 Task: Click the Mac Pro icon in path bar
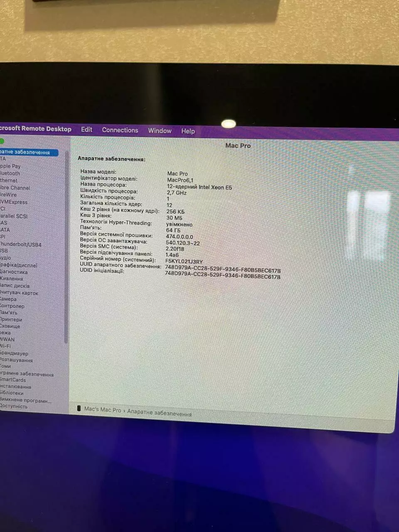coord(79,409)
